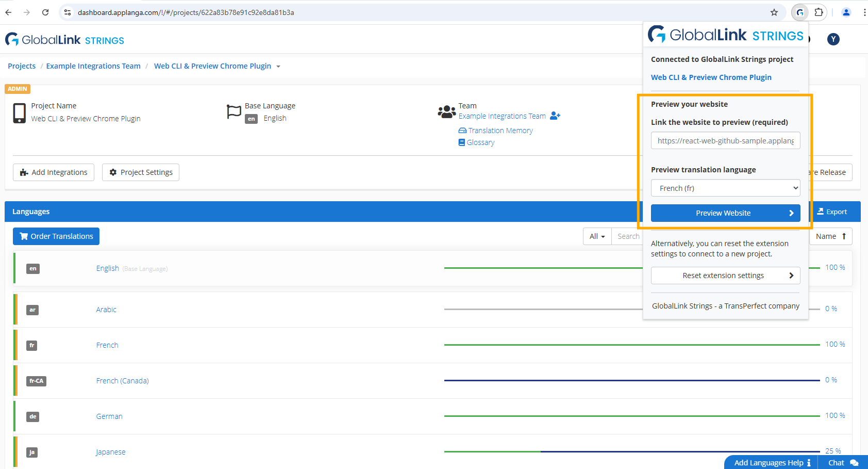Click the de language code badge

(33, 417)
